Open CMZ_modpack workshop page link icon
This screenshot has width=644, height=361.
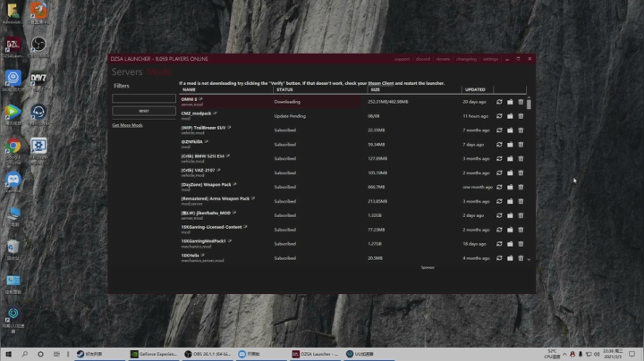tap(215, 113)
